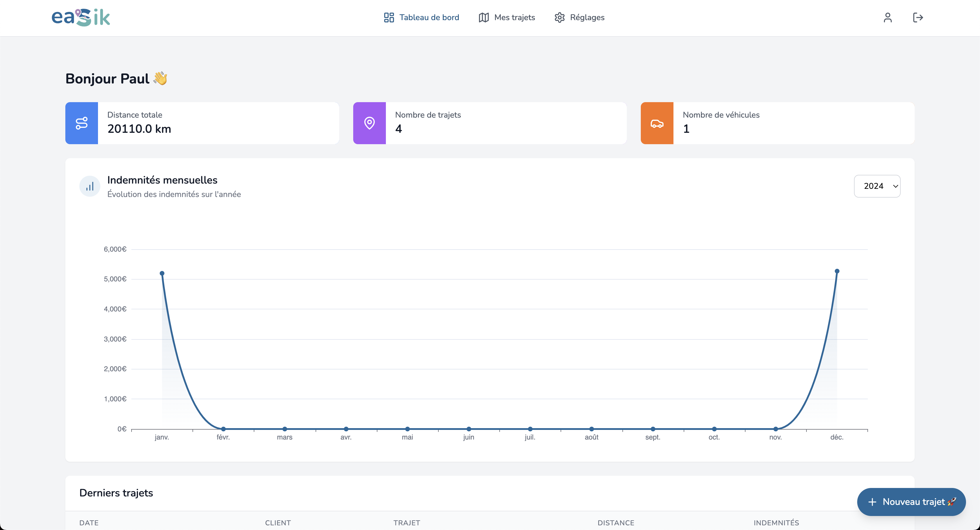Click the bar chart icon beside Indemnités mensuelles
Screen dimensions: 980x530
point(90,186)
